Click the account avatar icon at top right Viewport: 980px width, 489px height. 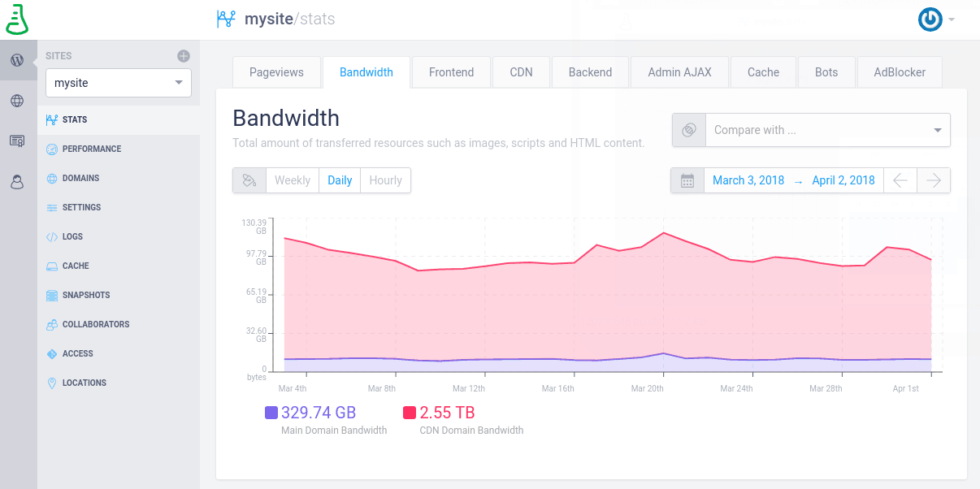(929, 19)
